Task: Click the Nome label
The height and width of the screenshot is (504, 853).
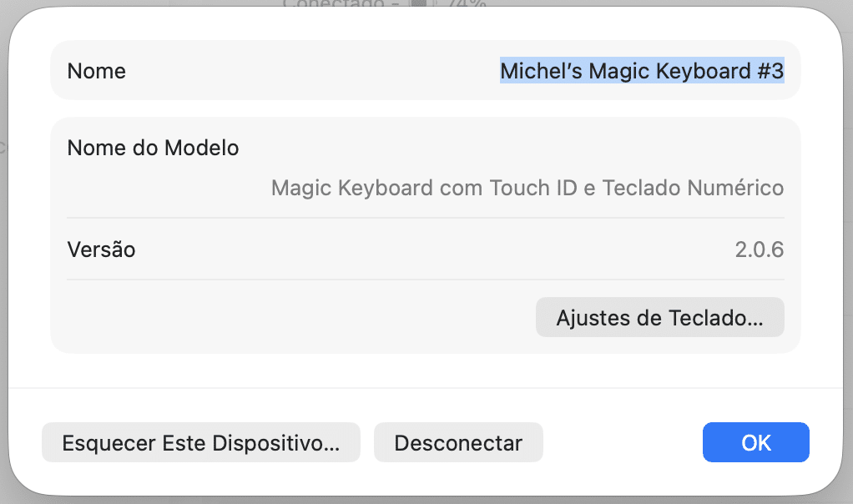Action: 97,71
